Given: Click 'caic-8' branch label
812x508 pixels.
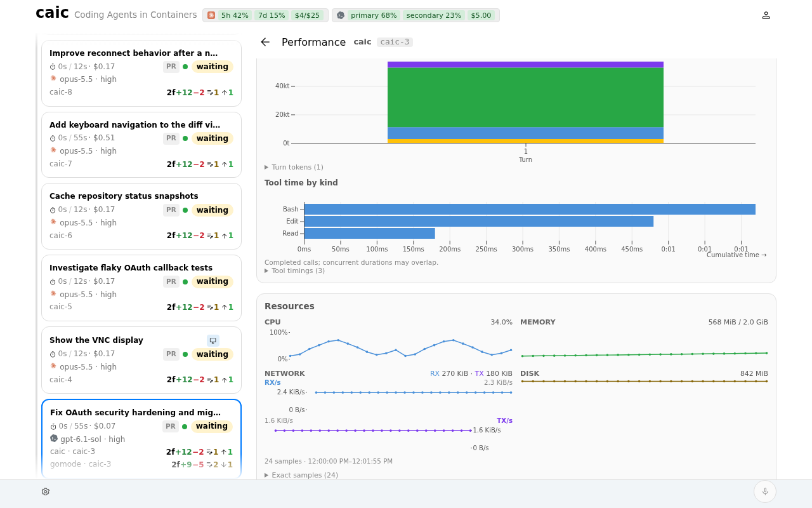Looking at the screenshot, I should tap(61, 92).
